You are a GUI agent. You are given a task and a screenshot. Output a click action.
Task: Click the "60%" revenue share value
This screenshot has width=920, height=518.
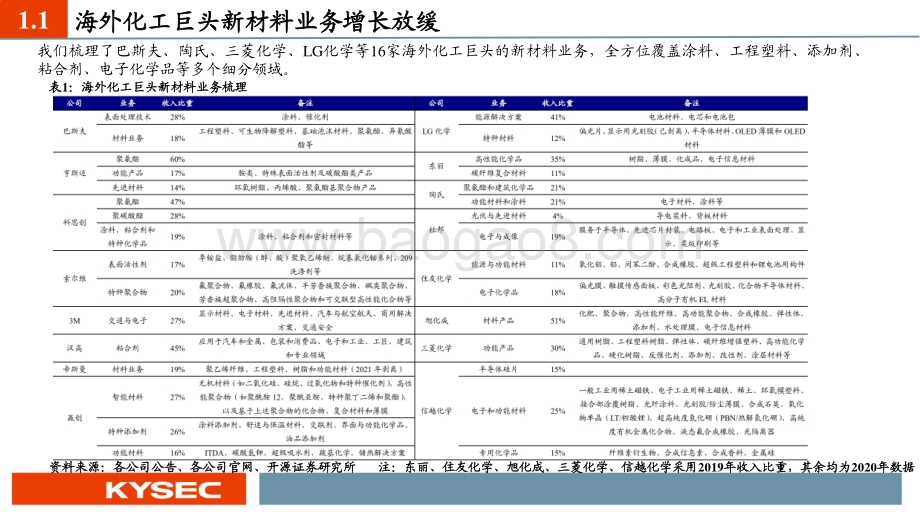coord(177,159)
